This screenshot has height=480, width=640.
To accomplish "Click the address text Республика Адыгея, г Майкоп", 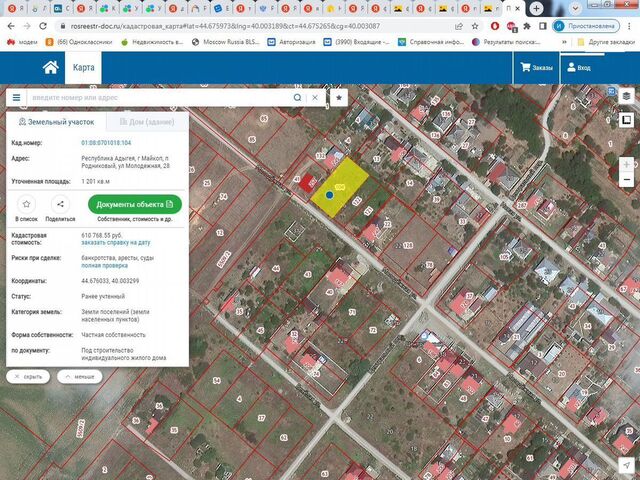I will tap(125, 162).
